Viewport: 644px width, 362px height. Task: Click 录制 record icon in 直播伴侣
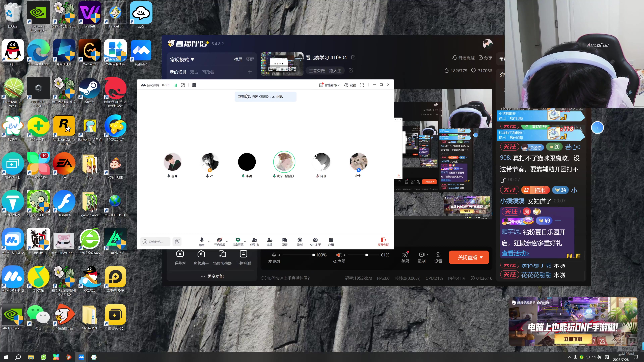pos(421,257)
